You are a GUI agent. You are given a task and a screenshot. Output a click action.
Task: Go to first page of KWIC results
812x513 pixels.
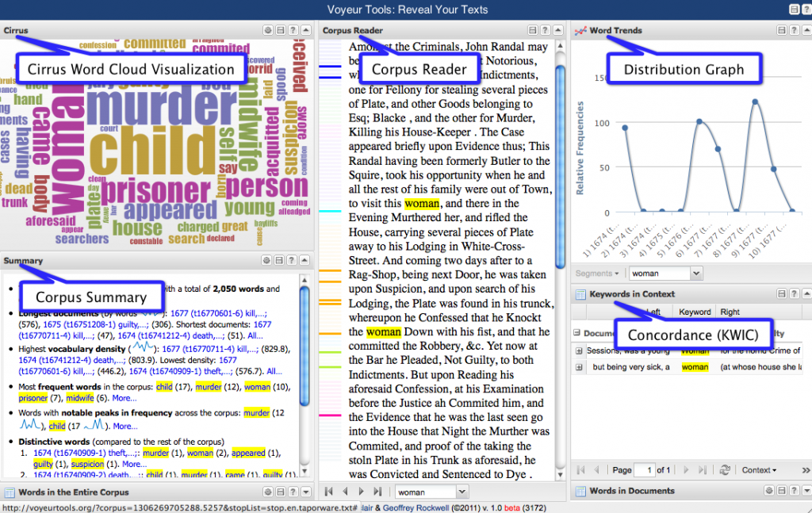580,470
